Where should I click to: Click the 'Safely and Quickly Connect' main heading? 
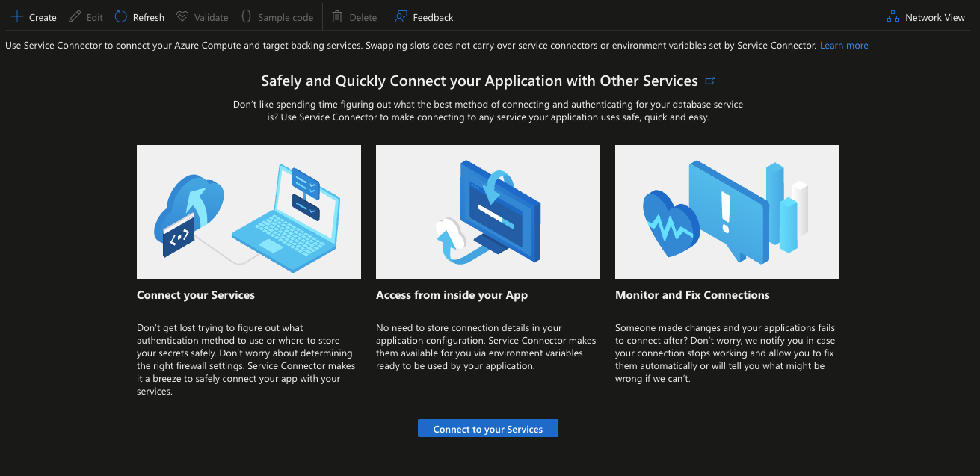[479, 81]
